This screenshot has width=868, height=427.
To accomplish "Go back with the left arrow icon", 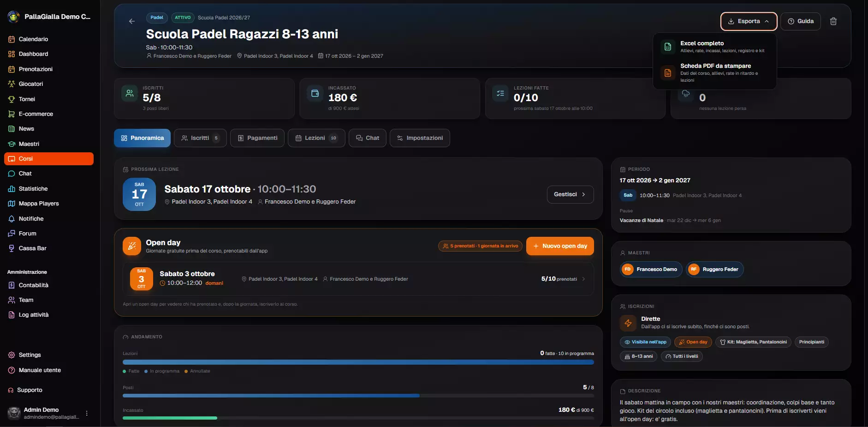I will point(132,21).
